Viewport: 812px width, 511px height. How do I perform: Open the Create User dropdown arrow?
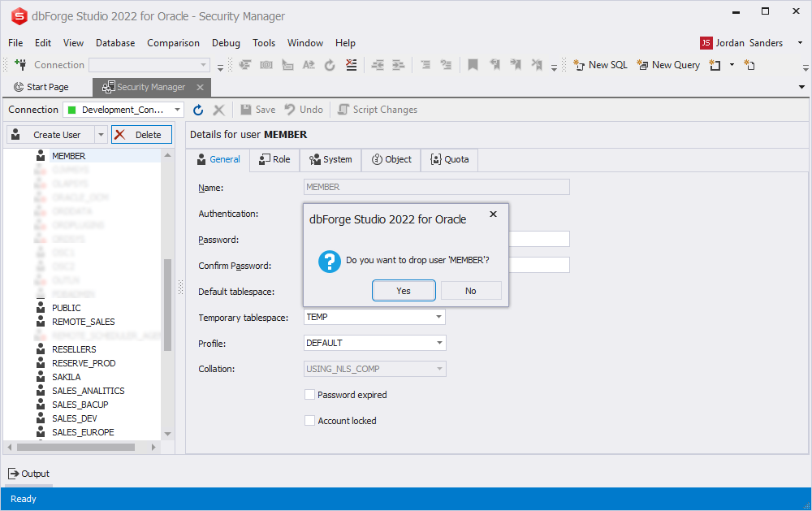(x=101, y=135)
